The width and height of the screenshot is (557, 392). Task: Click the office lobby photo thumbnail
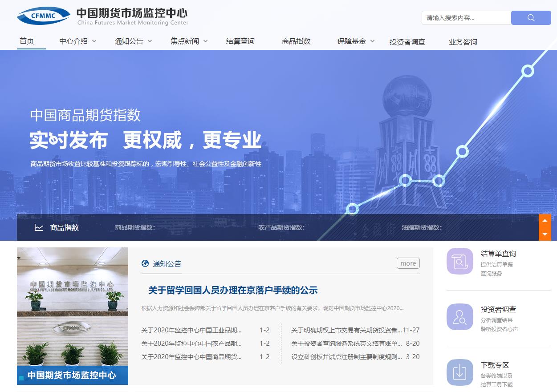coord(73,316)
